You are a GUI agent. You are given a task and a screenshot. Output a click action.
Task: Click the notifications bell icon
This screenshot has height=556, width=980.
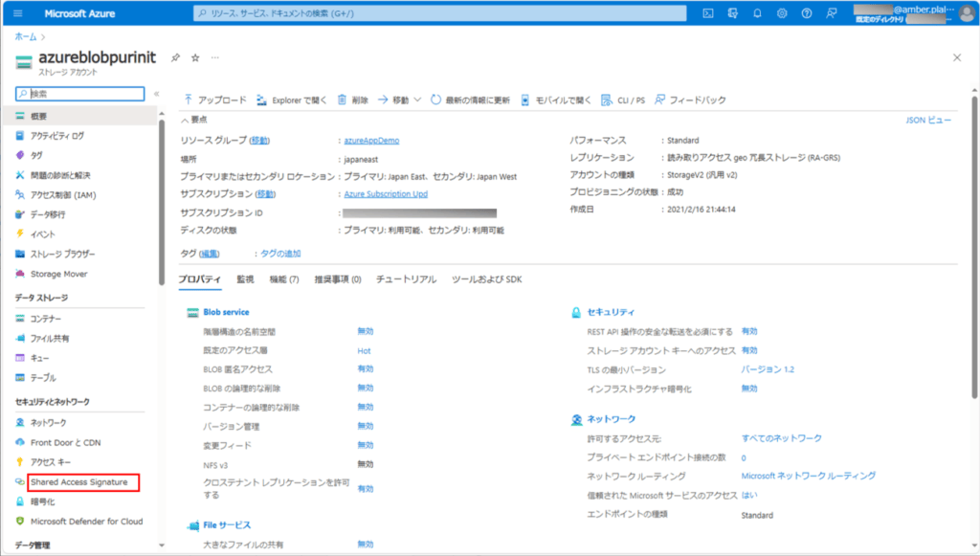pos(757,13)
